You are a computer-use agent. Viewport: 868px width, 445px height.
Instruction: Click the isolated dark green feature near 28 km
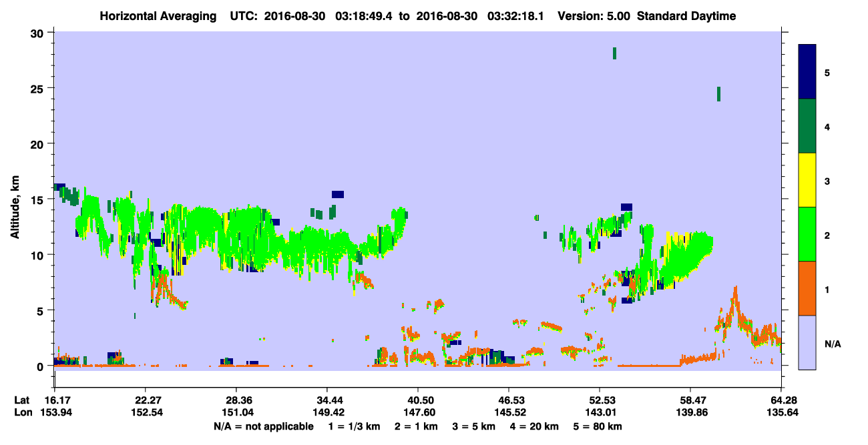(614, 53)
